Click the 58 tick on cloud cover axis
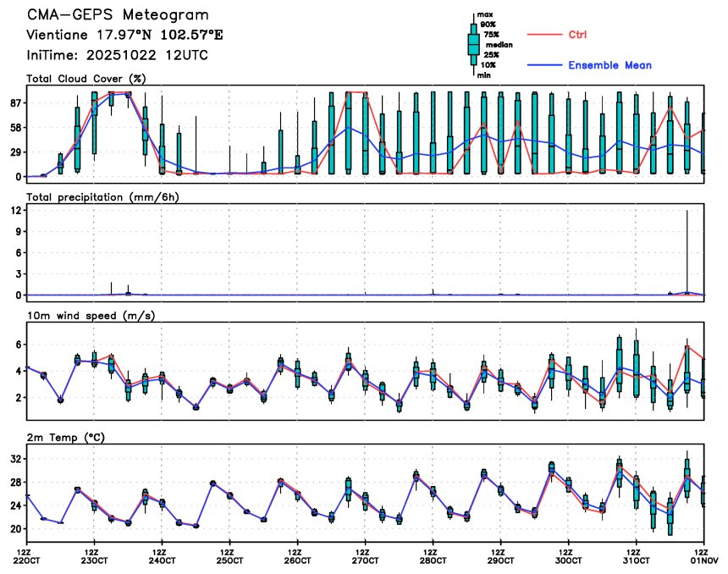The height and width of the screenshot is (574, 728). pos(14,128)
